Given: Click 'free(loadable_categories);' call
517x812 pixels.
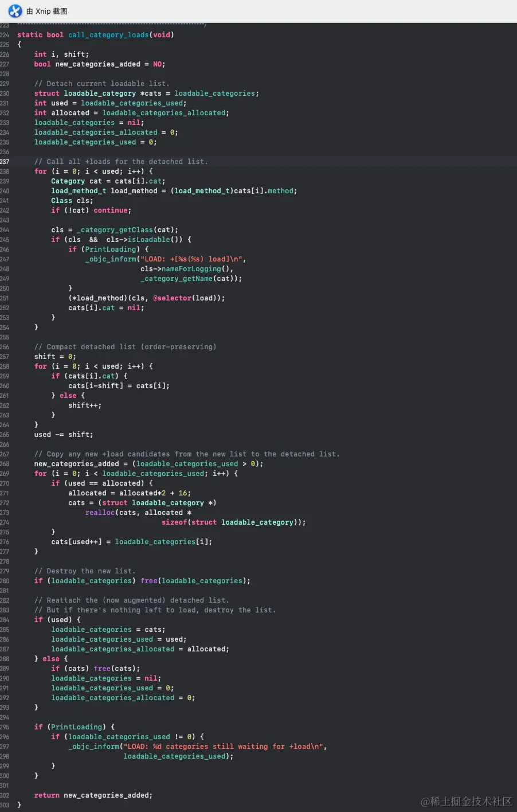Looking at the screenshot, I should pyautogui.click(x=195, y=581).
